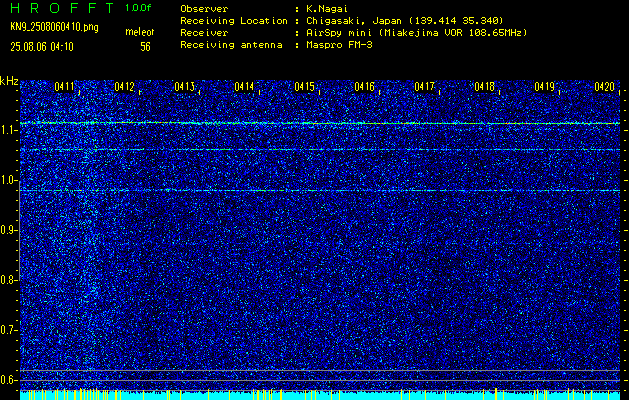Click the 0.9 kHz axis label
629x400 pixels.
click(x=7, y=230)
